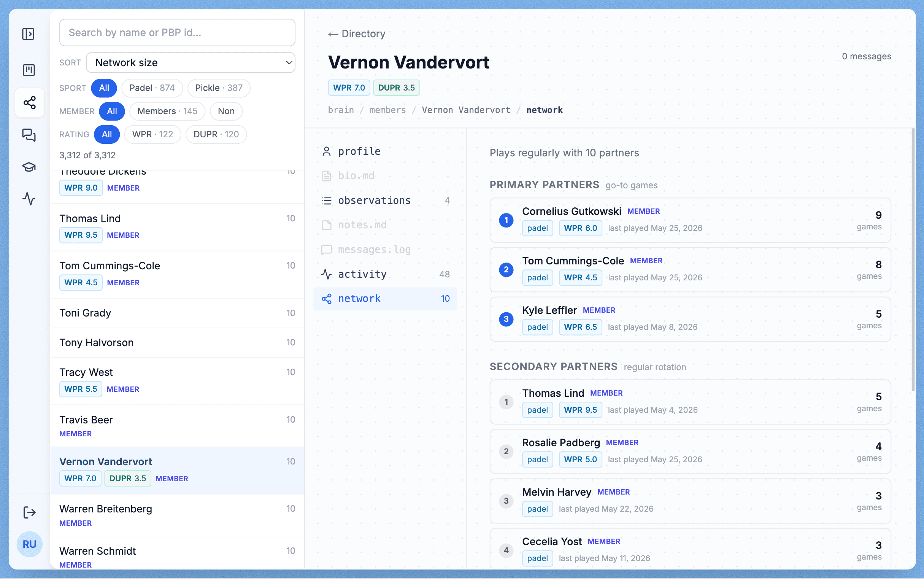
Task: Select the network share icon in the rail
Action: (30, 103)
